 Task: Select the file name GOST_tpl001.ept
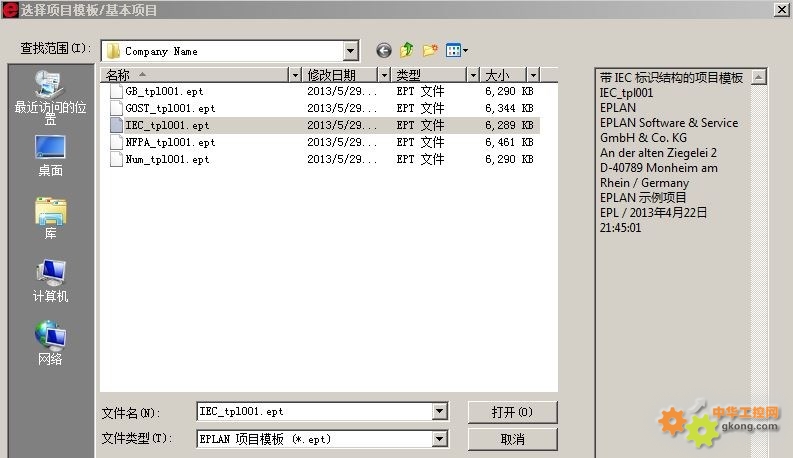pyautogui.click(x=170, y=108)
